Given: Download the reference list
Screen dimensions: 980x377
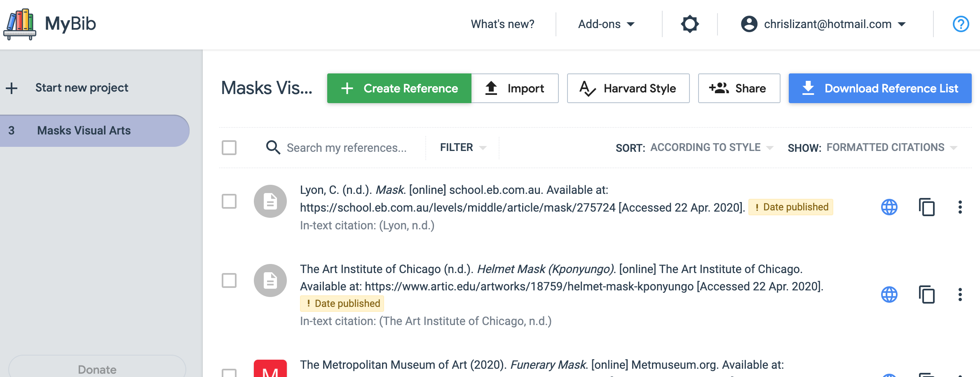Looking at the screenshot, I should click(880, 88).
